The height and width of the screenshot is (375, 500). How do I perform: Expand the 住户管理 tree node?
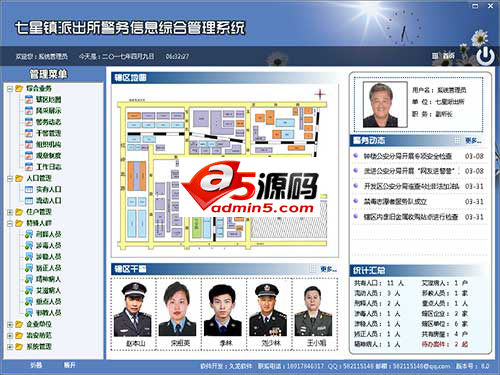click(10, 212)
